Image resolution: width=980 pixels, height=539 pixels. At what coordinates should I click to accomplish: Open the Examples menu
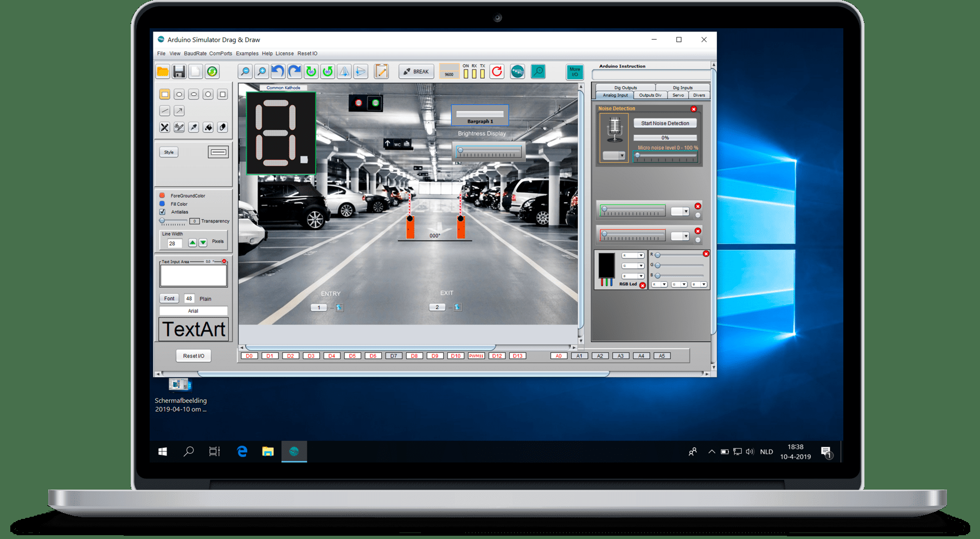(x=247, y=54)
